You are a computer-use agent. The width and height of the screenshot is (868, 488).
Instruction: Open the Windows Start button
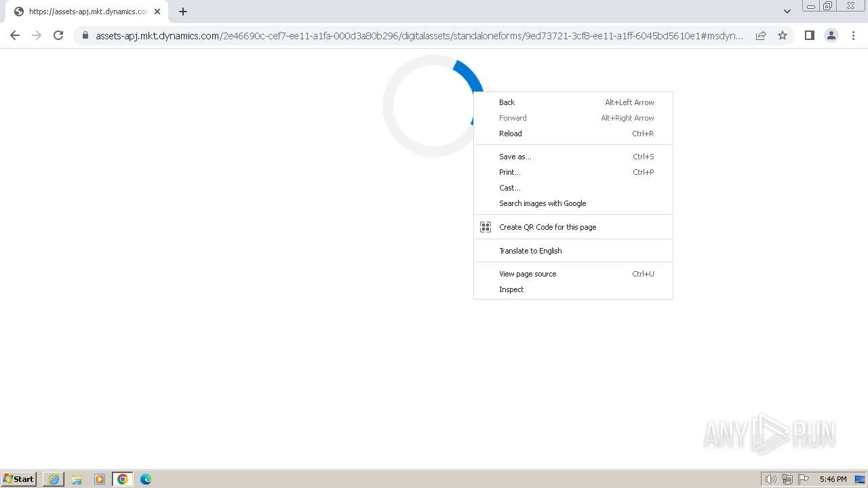point(18,479)
